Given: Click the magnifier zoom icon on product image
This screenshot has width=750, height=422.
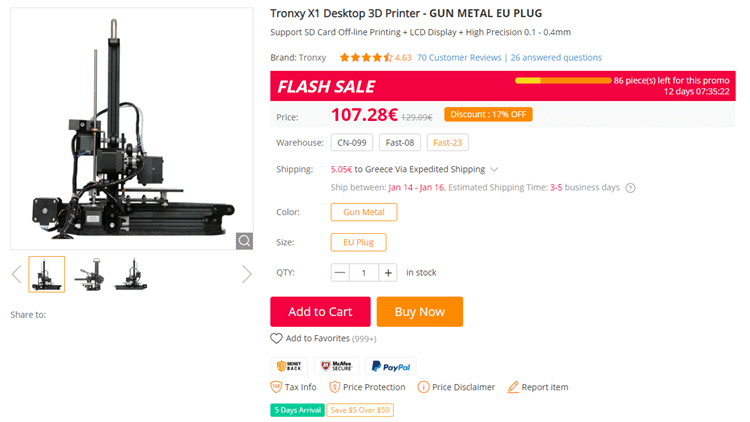Looking at the screenshot, I should pos(244,240).
